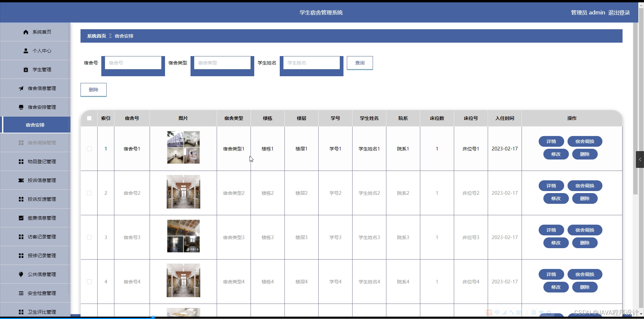Click 宿舍调换 for row 宿舍号4

click(x=585, y=274)
